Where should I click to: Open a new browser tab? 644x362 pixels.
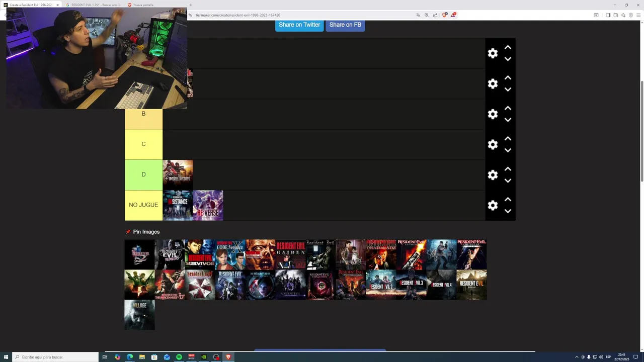(190, 5)
